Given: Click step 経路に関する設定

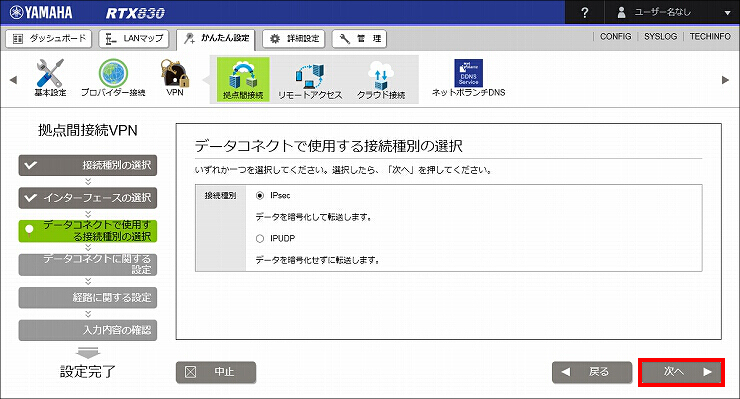Looking at the screenshot, I should [88, 297].
